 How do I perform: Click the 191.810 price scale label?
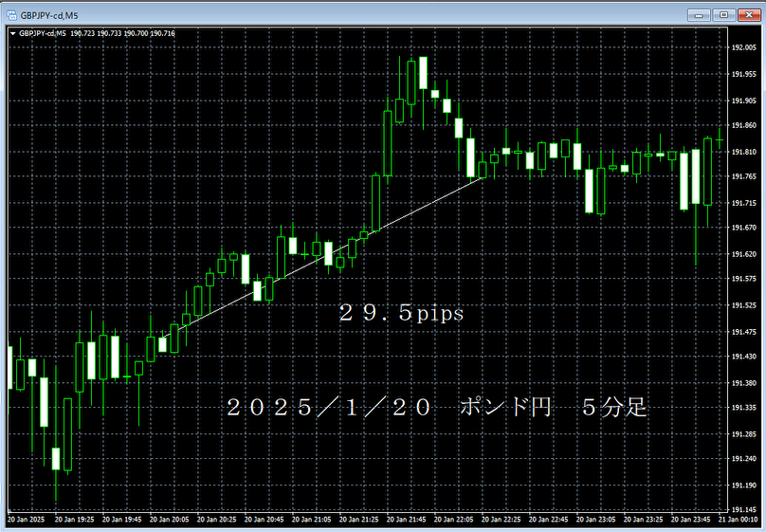743,152
